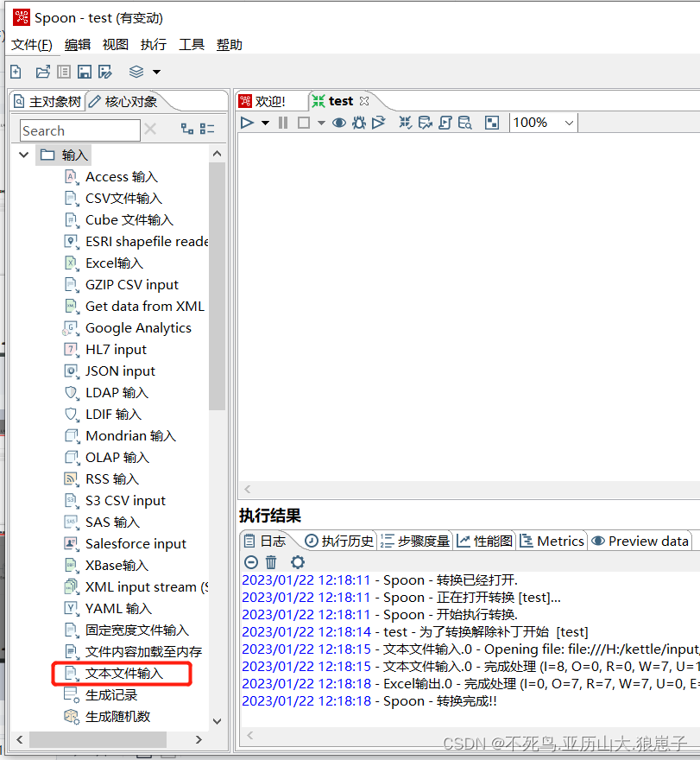This screenshot has height=760, width=700.
Task: Collapse the 输入 folder
Action: [x=23, y=155]
